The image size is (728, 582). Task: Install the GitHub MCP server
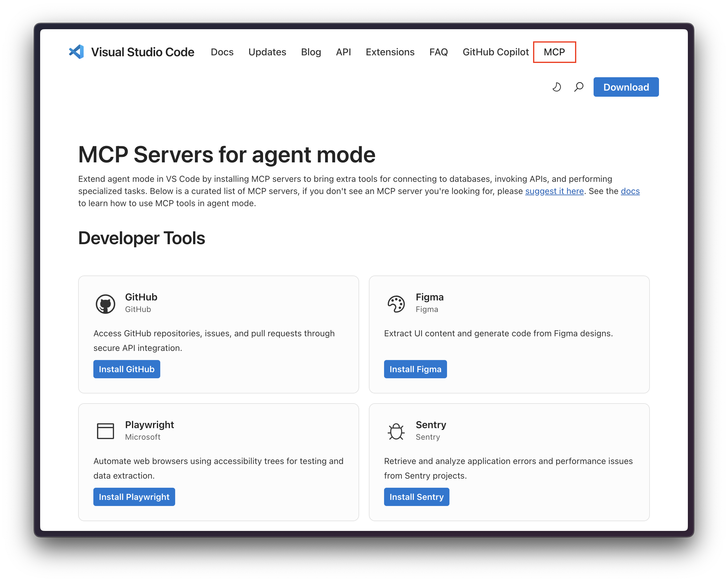coord(127,369)
